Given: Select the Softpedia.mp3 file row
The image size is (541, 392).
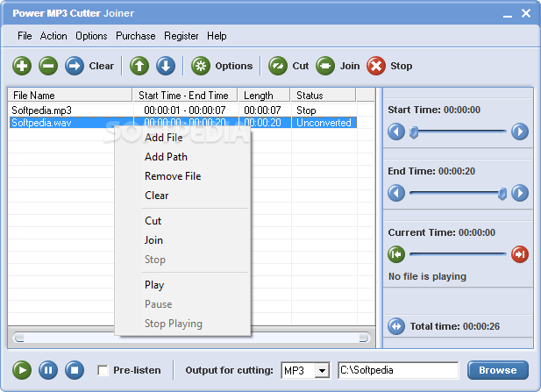Looking at the screenshot, I should tap(182, 110).
